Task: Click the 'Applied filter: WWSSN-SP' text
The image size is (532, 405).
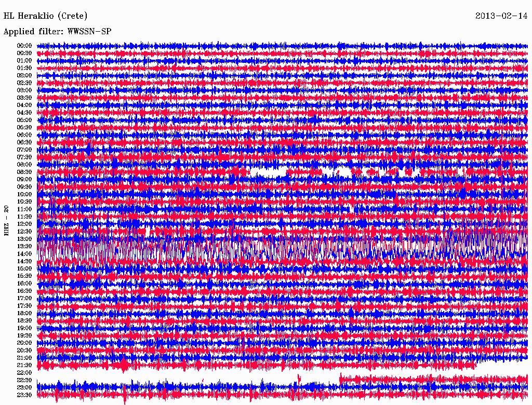Action: click(x=57, y=32)
